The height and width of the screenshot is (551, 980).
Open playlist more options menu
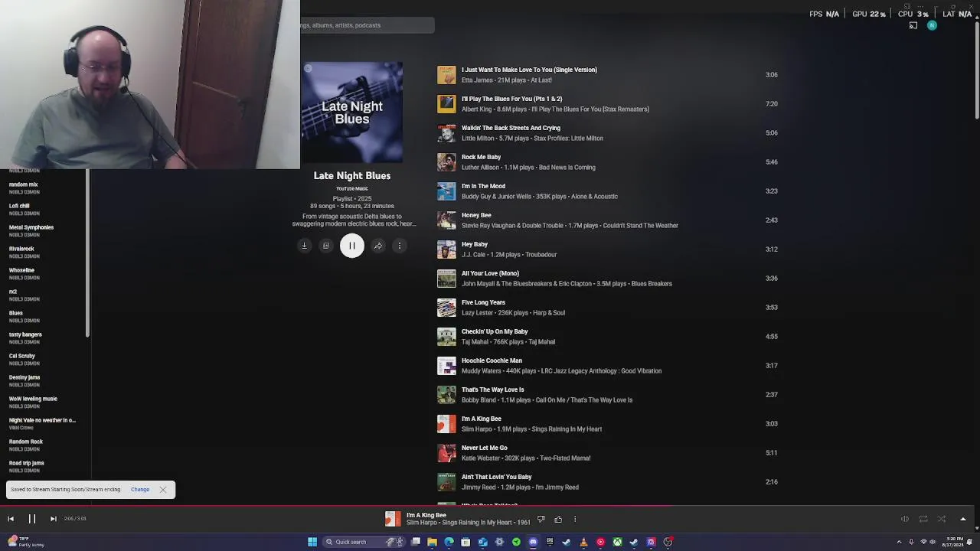tap(400, 246)
